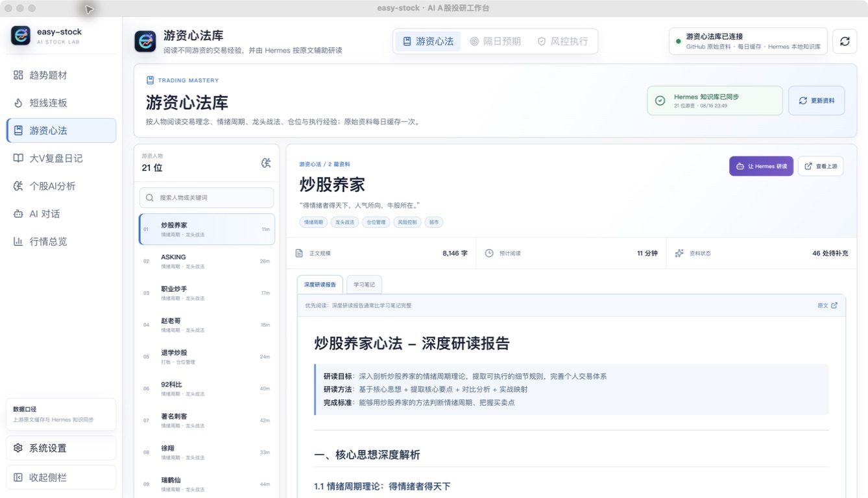Open the AI 对话 robot section
This screenshot has width=868, height=498.
(x=61, y=214)
